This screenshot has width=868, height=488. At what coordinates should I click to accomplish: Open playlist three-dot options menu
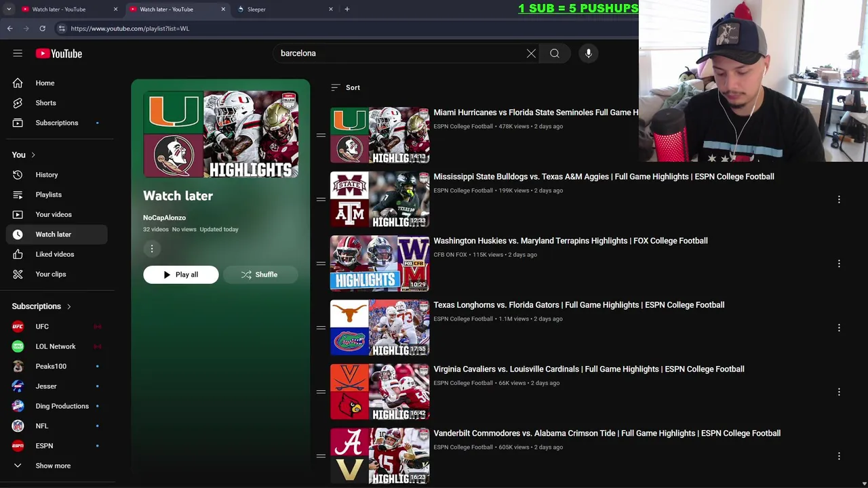pos(152,249)
